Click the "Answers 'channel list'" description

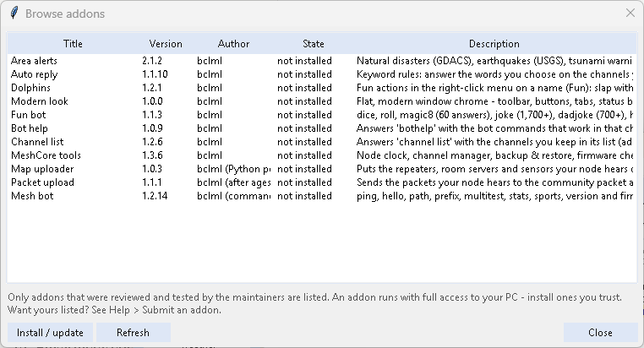click(494, 142)
